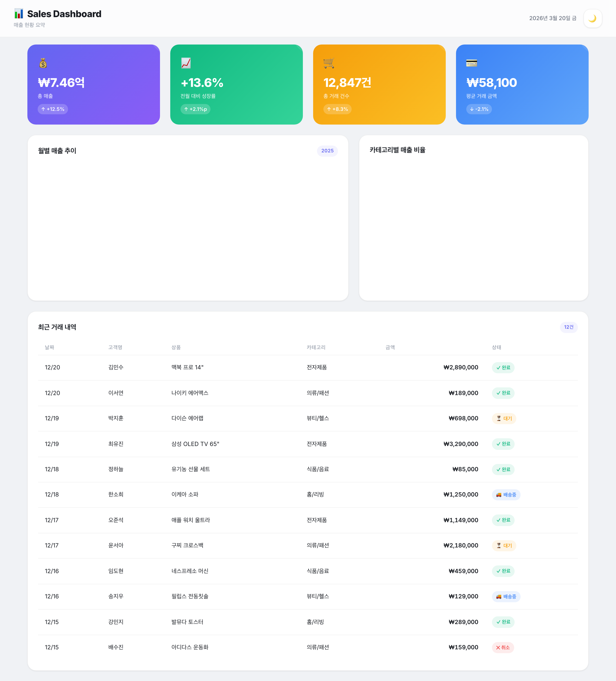Click the rising chart icon on growth card
This screenshot has height=681, width=616.
tap(186, 63)
